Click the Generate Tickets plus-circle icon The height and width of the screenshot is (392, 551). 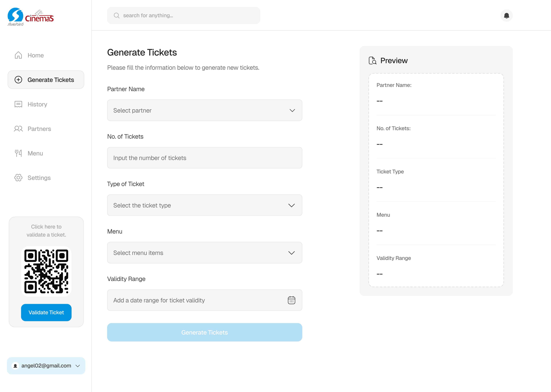click(x=18, y=80)
